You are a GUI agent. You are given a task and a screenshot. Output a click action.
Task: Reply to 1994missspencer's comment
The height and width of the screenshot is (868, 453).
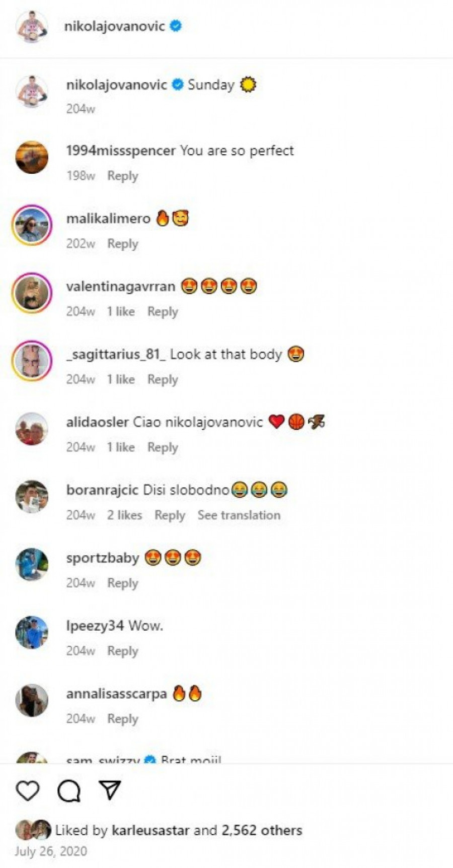122,176
